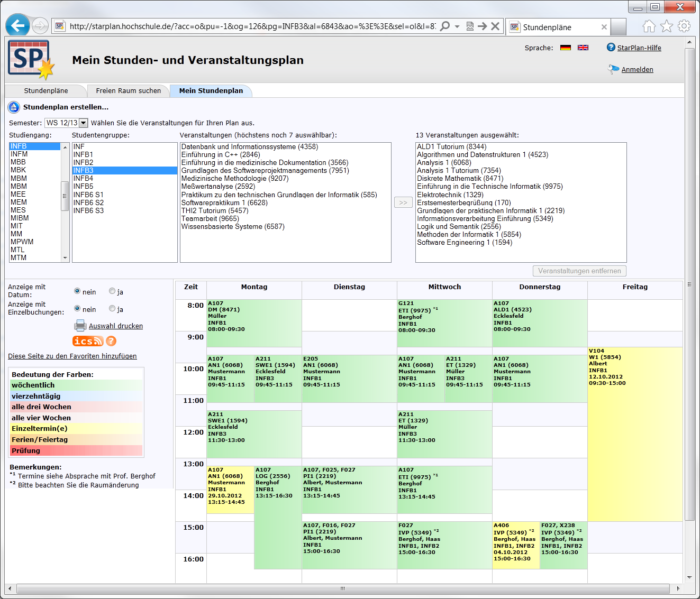Image resolution: width=700 pixels, height=599 pixels.
Task: Click the orange ics feed icon
Action: 88,341
